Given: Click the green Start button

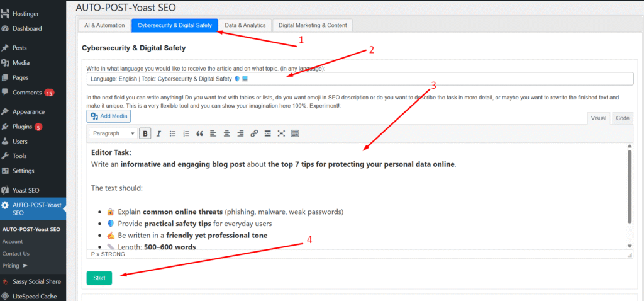Looking at the screenshot, I should tap(99, 278).
